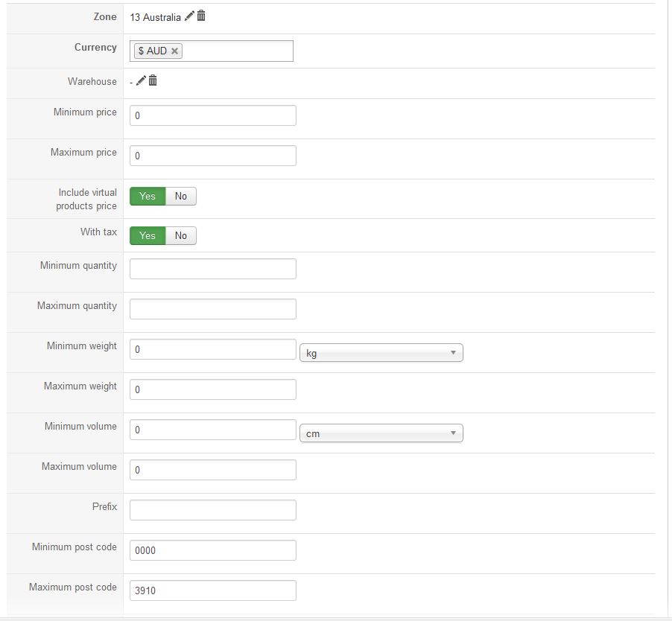Image resolution: width=672 pixels, height=621 pixels.
Task: Remove the AUD currency tag
Action: click(174, 51)
